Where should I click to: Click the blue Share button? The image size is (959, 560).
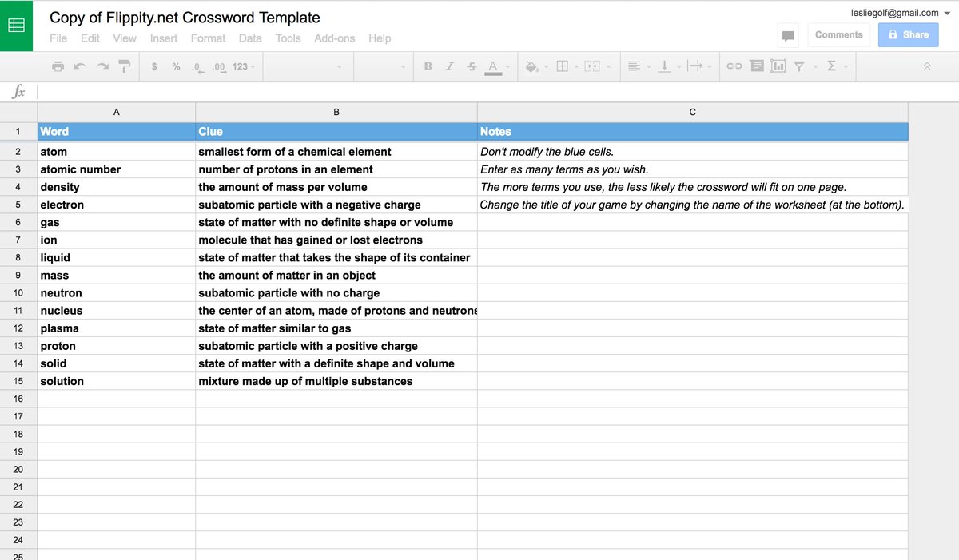point(908,35)
